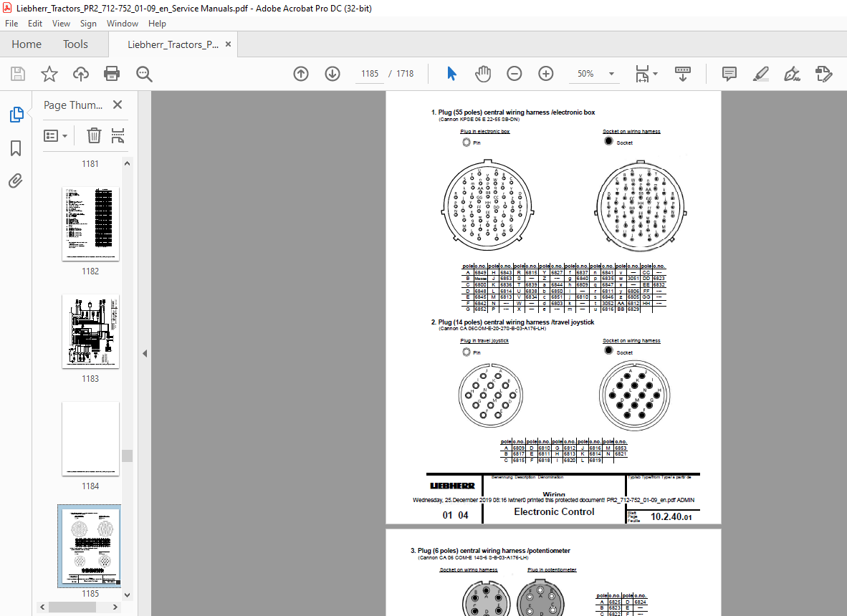Screen dimensions: 847x616
Task: Add a comment note
Action: [x=729, y=74]
